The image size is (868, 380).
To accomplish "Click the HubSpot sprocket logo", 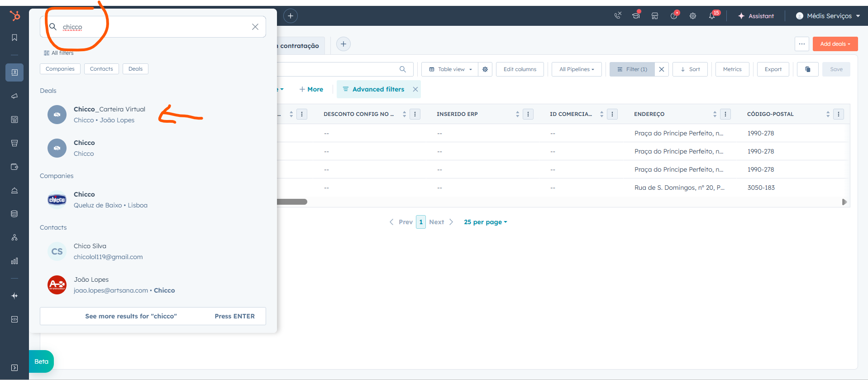I will click(x=14, y=16).
